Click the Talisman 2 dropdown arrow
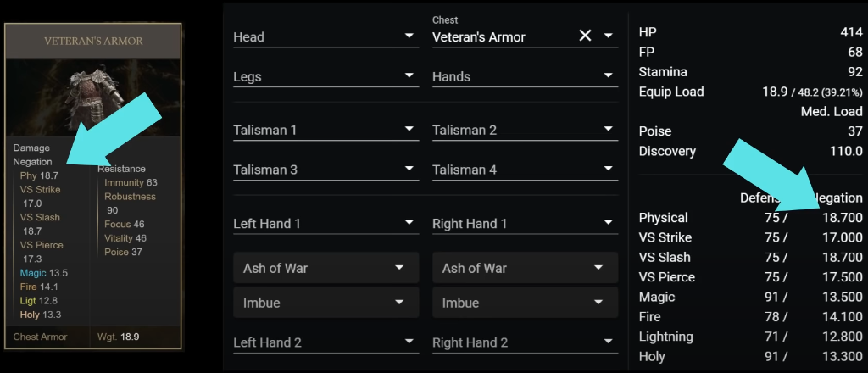 [609, 130]
